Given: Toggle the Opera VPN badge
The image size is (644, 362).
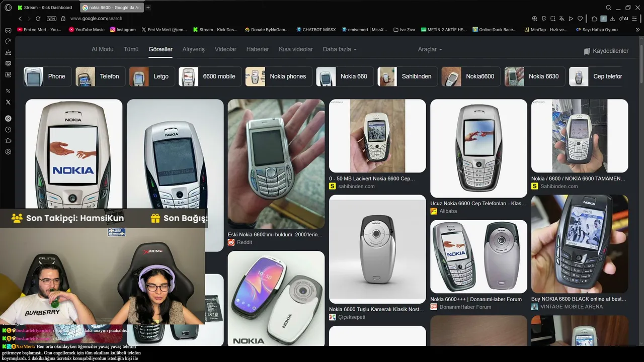Looking at the screenshot, I should coord(51,19).
